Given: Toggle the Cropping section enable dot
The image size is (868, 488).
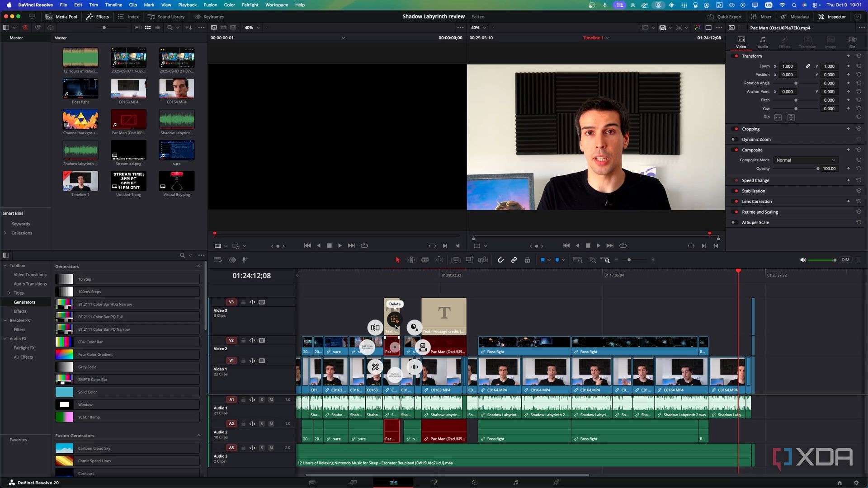Looking at the screenshot, I should [736, 129].
